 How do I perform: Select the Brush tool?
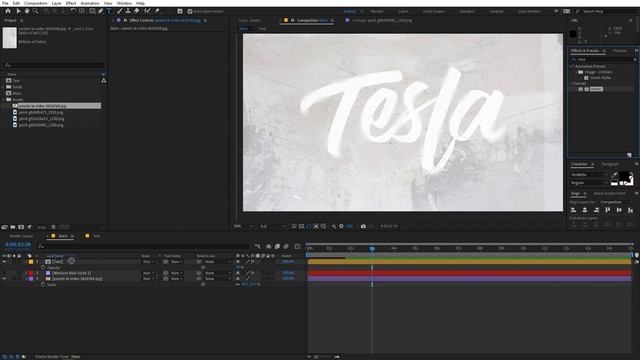pos(120,11)
